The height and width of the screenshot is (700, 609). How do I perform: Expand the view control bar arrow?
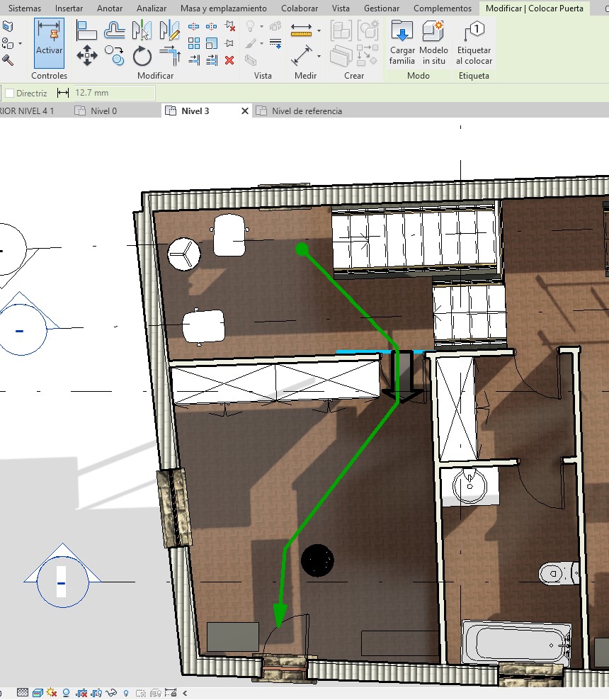[185, 693]
